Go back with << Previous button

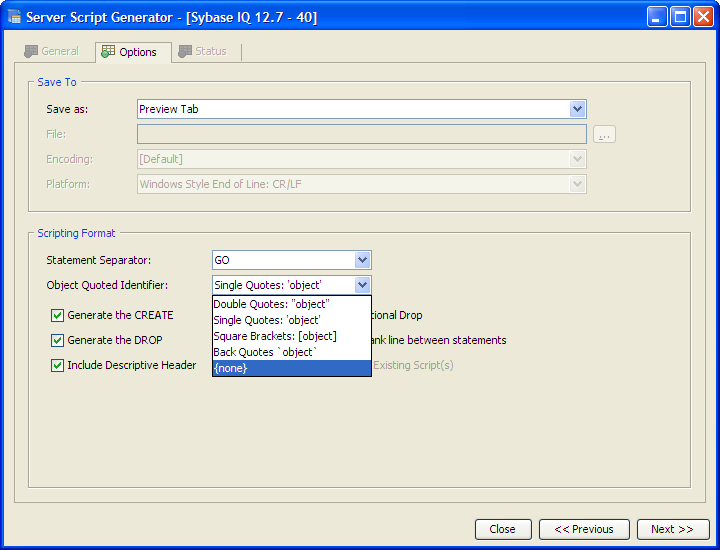584,529
